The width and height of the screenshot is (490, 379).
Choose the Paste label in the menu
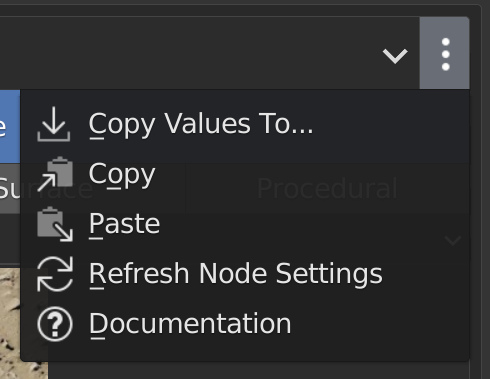point(124,224)
